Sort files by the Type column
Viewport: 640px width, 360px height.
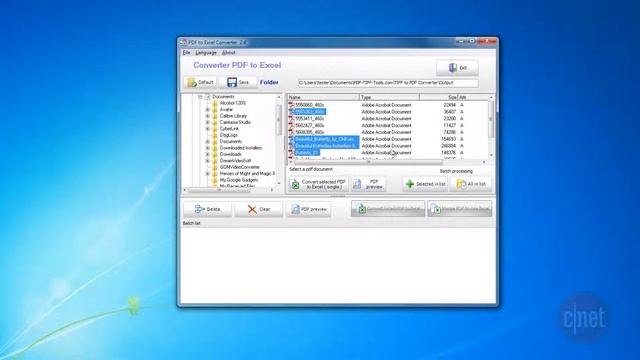pyautogui.click(x=389, y=98)
